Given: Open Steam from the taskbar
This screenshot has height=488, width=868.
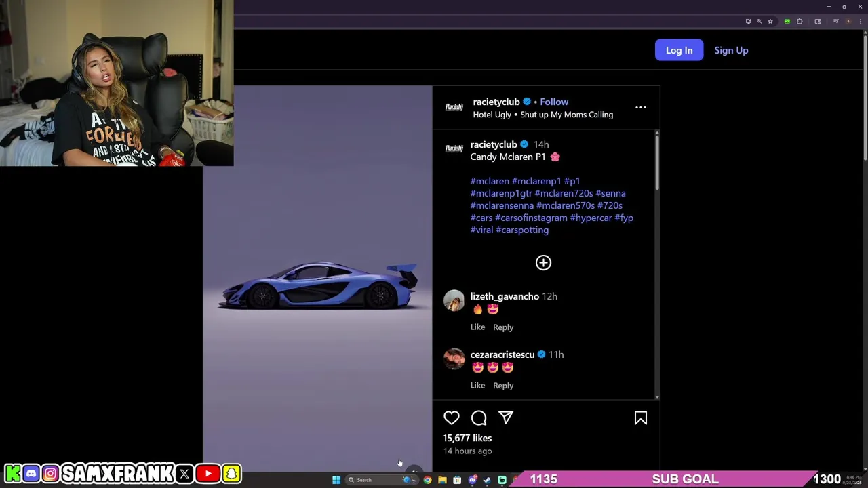Looking at the screenshot, I should (487, 480).
